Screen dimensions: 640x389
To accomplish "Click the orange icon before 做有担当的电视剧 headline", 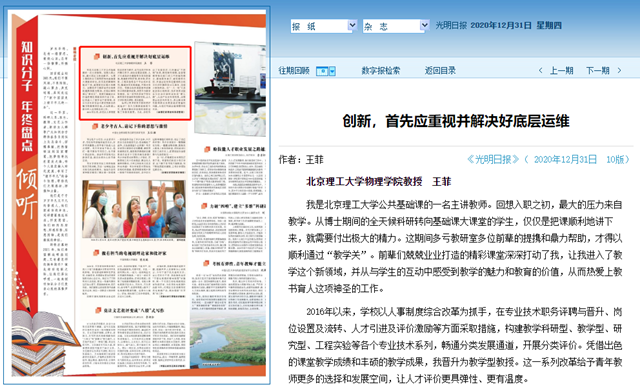I will (96, 253).
